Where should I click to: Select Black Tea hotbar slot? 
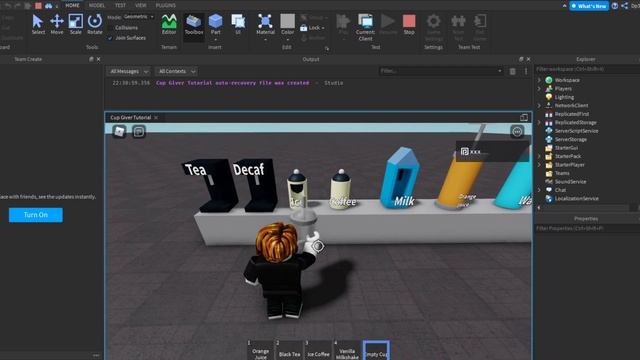[289, 350]
